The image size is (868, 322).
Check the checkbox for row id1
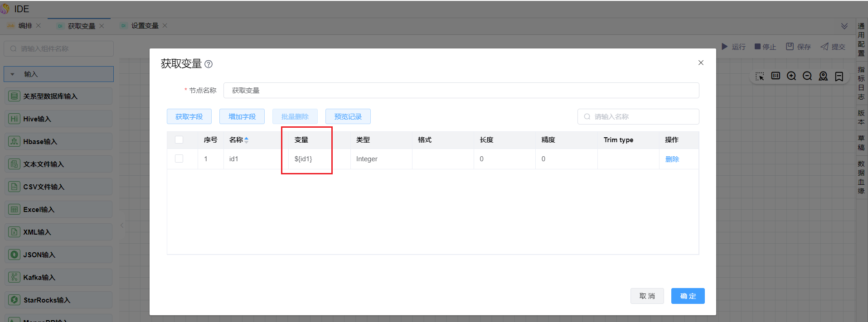[179, 159]
